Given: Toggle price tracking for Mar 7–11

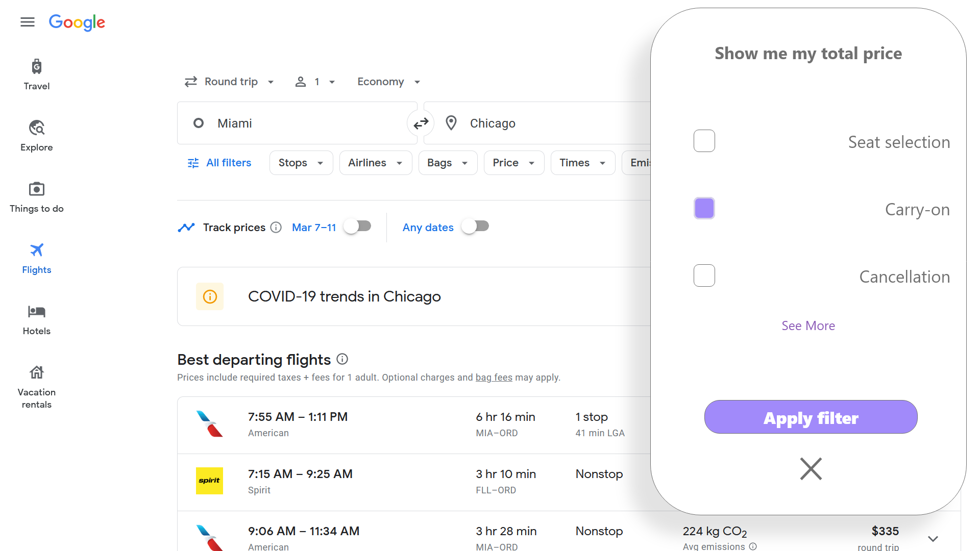Looking at the screenshot, I should click(x=358, y=227).
